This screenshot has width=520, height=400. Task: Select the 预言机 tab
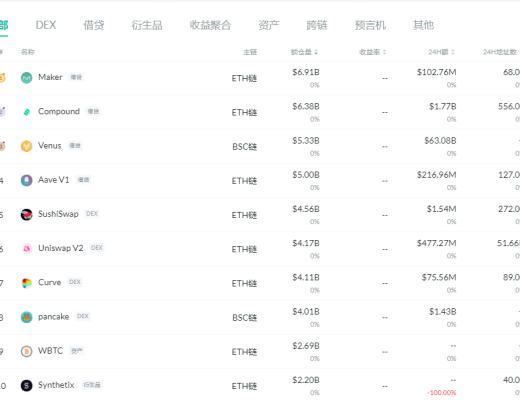click(x=370, y=25)
